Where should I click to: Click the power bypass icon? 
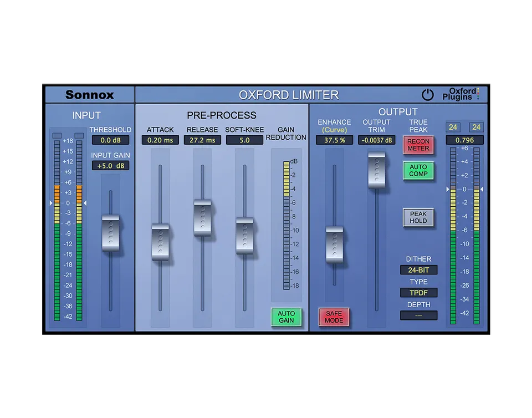[x=427, y=95]
